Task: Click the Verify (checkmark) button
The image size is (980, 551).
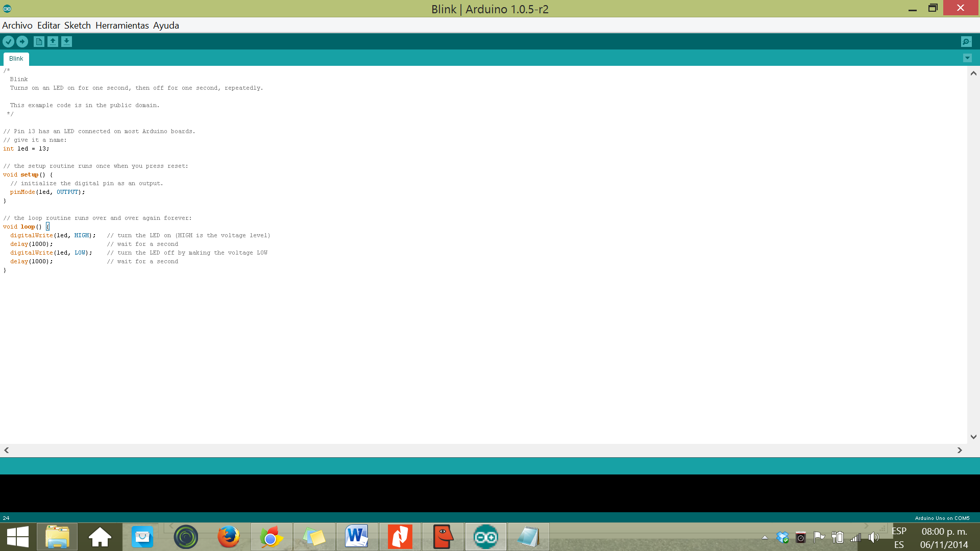Action: click(9, 42)
